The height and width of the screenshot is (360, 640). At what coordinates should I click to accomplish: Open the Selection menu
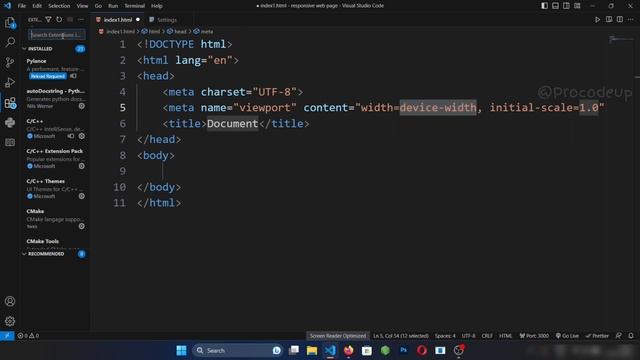point(59,6)
